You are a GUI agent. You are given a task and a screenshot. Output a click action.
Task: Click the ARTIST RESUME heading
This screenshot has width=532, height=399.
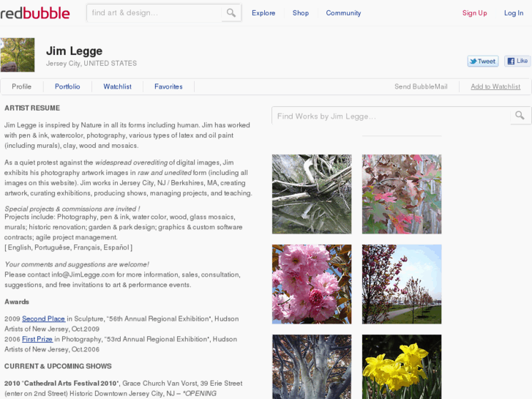32,108
